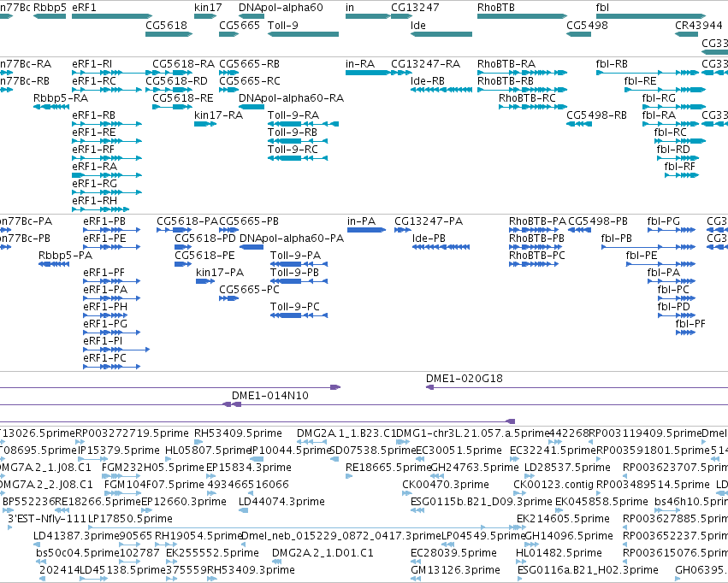This screenshot has width=728, height=583.
Task: Open the fbl-RF transcript
Action: pos(680,167)
